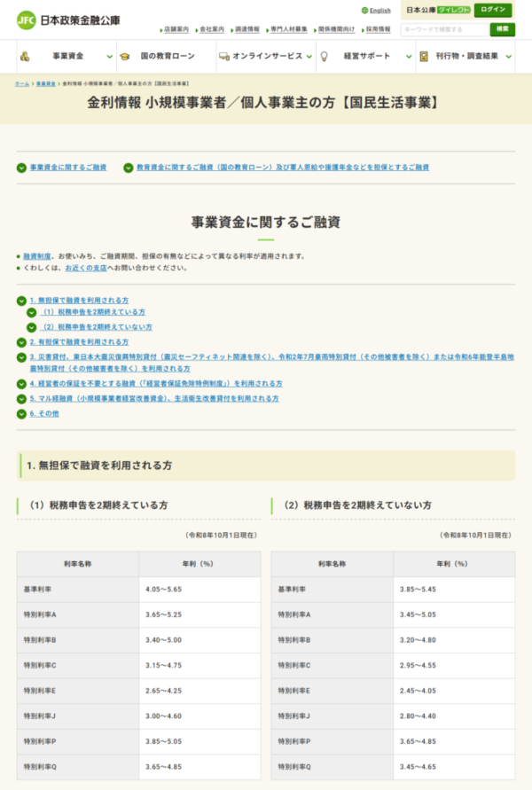Click green arrow icon beside 4. 経営者の保証 link
This screenshot has width=532, height=790.
21,384
